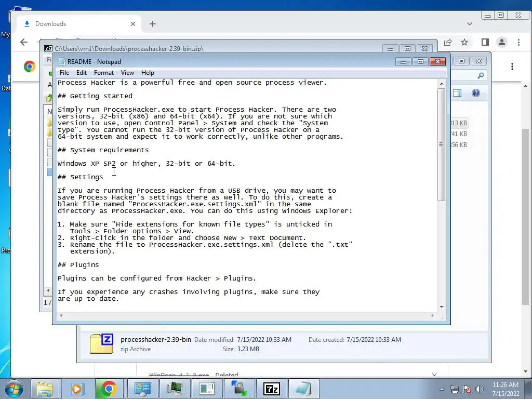Open a new tab in Chrome
The image size is (532, 399).
point(153,24)
